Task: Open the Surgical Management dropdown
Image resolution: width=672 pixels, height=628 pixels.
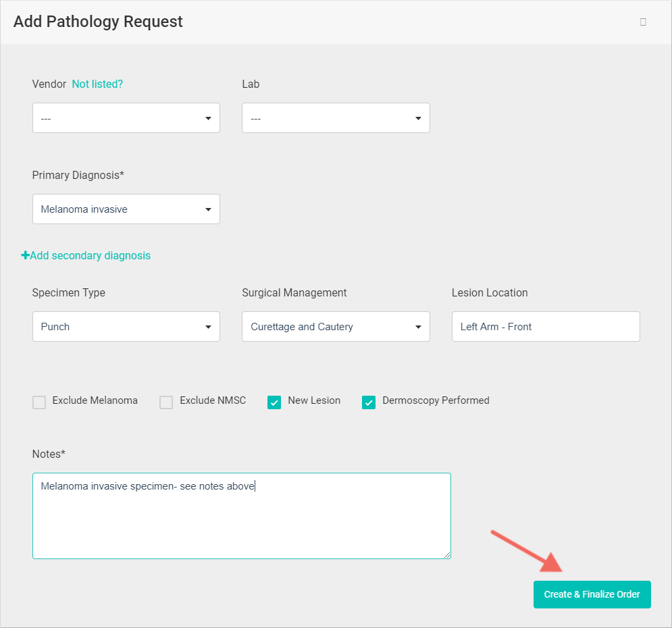Action: pyautogui.click(x=336, y=327)
